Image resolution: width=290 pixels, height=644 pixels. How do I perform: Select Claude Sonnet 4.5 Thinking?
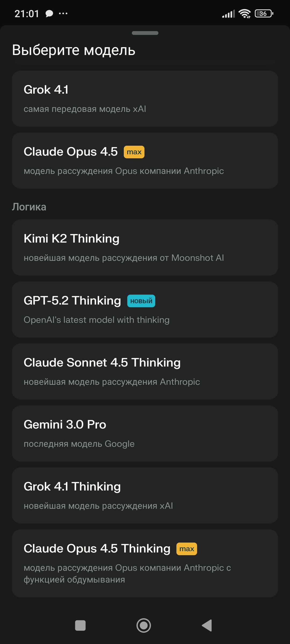(145, 371)
